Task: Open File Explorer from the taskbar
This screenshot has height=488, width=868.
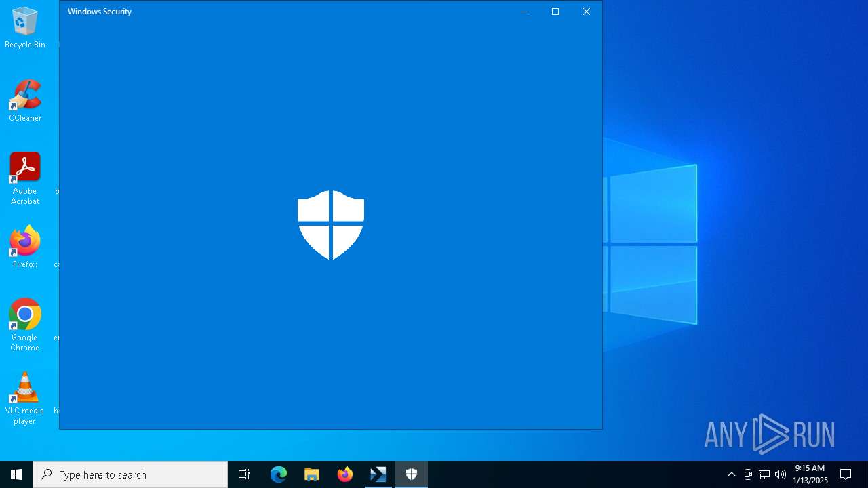Action: (x=312, y=474)
